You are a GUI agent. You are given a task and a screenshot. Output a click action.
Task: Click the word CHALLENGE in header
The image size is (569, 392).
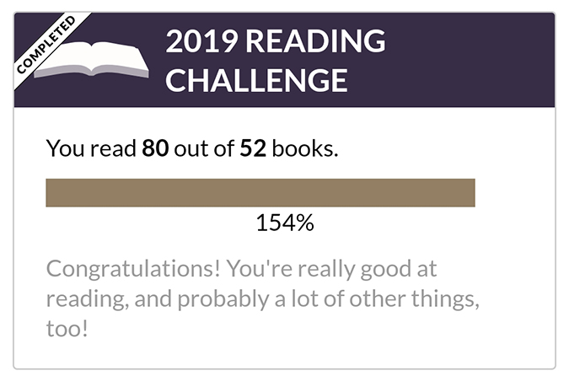pos(256,80)
